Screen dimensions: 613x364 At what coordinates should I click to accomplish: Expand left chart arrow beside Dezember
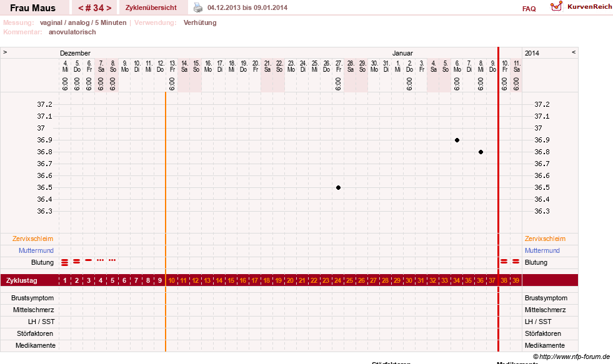click(5, 52)
